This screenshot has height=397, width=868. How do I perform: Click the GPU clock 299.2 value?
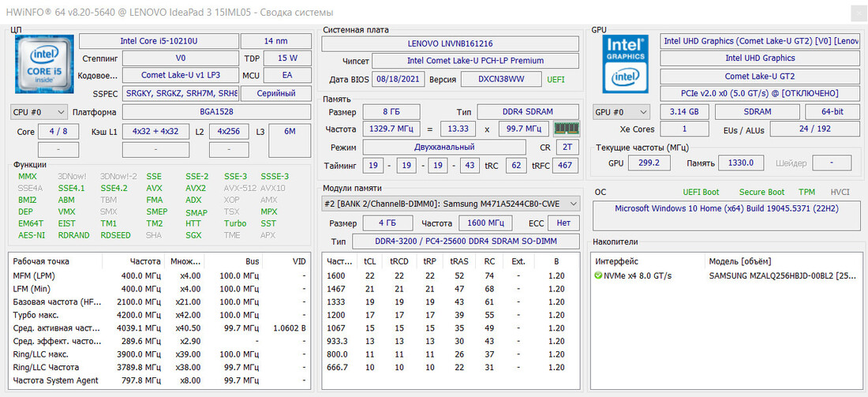[x=649, y=163]
